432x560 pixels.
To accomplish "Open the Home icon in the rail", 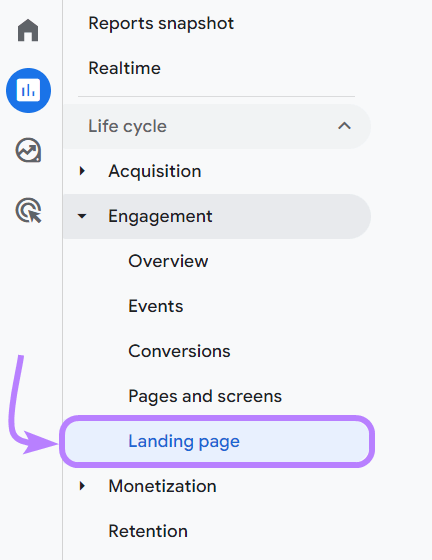I will click(28, 30).
